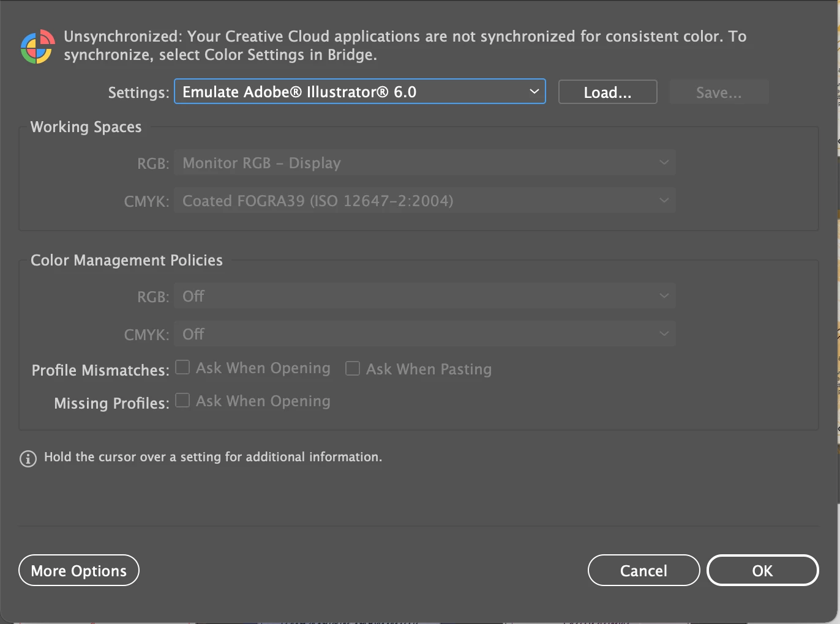Toggle Missing Profiles Ask When Opening checkbox

(x=182, y=400)
